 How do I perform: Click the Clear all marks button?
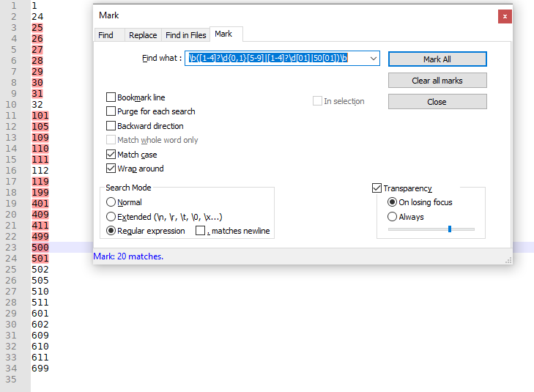[x=437, y=81]
